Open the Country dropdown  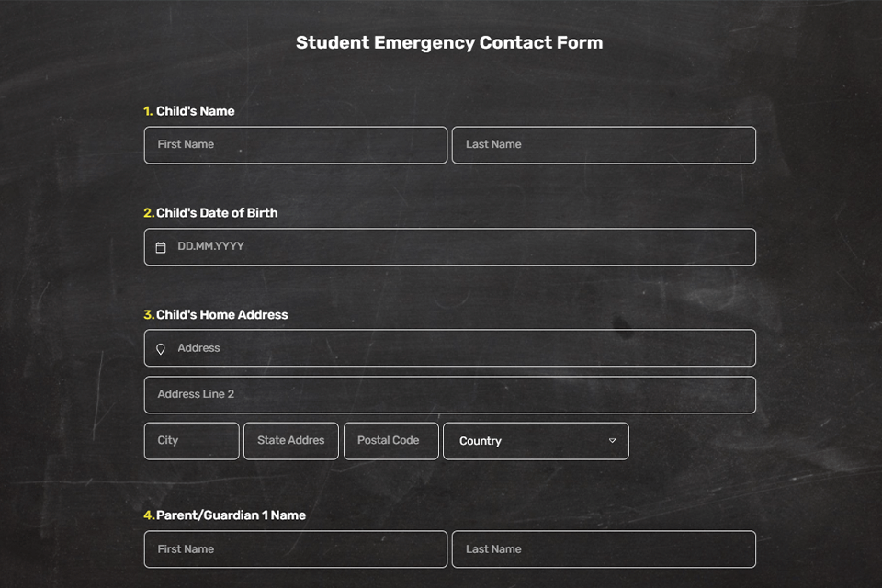[x=536, y=441]
